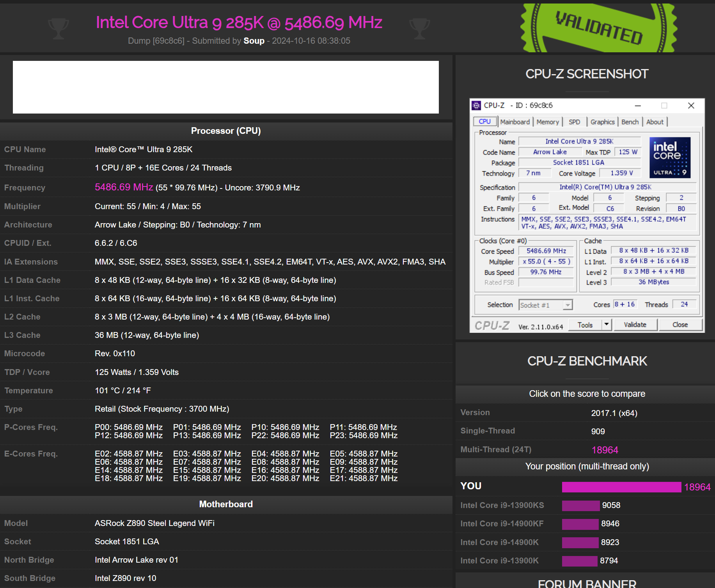Click the magenta YOU score bar
Viewport: 715px width, 588px height.
[621, 487]
